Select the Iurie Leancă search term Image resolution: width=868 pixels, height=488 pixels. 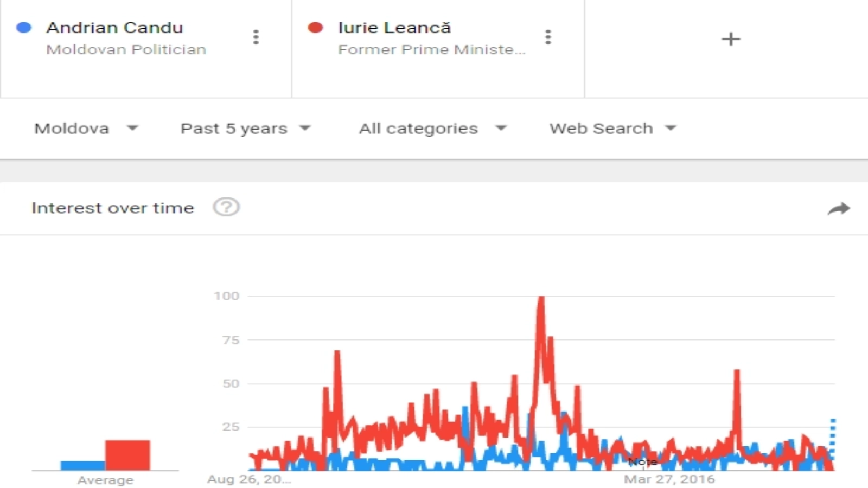394,28
